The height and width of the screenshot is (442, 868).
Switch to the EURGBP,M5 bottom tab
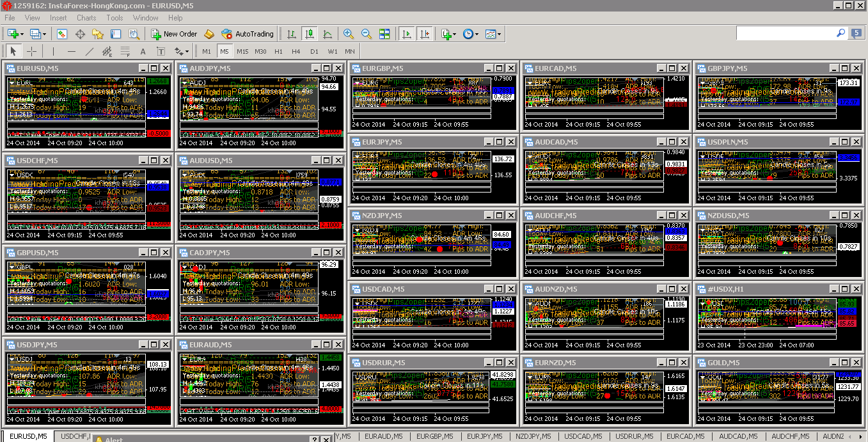click(x=434, y=436)
